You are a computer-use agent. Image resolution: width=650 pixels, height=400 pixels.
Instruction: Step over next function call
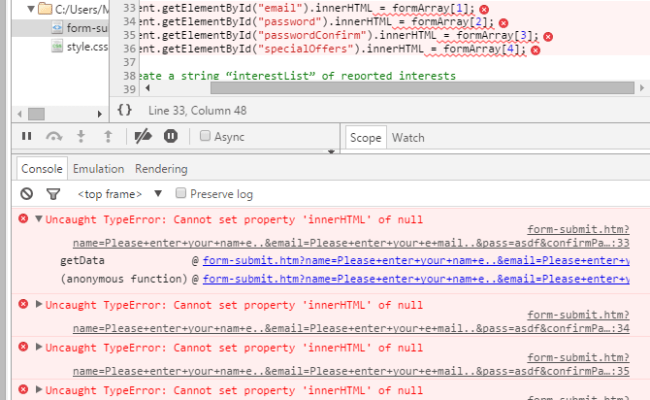pyautogui.click(x=54, y=136)
